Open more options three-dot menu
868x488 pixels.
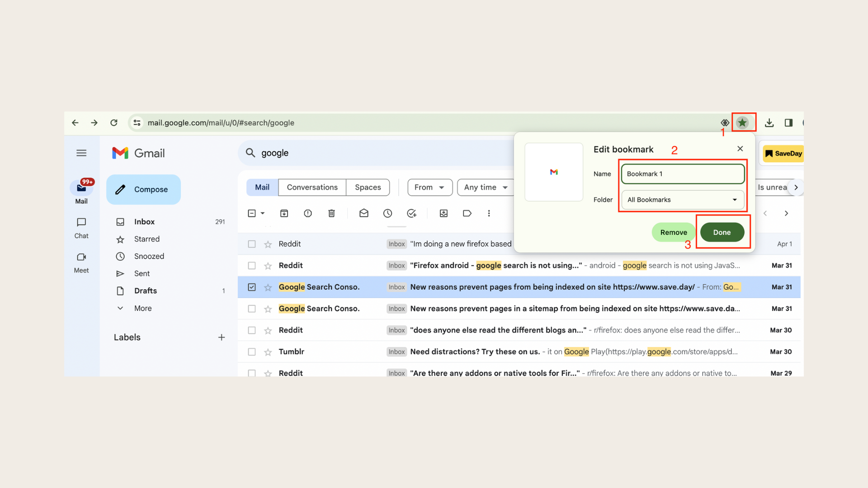(489, 213)
